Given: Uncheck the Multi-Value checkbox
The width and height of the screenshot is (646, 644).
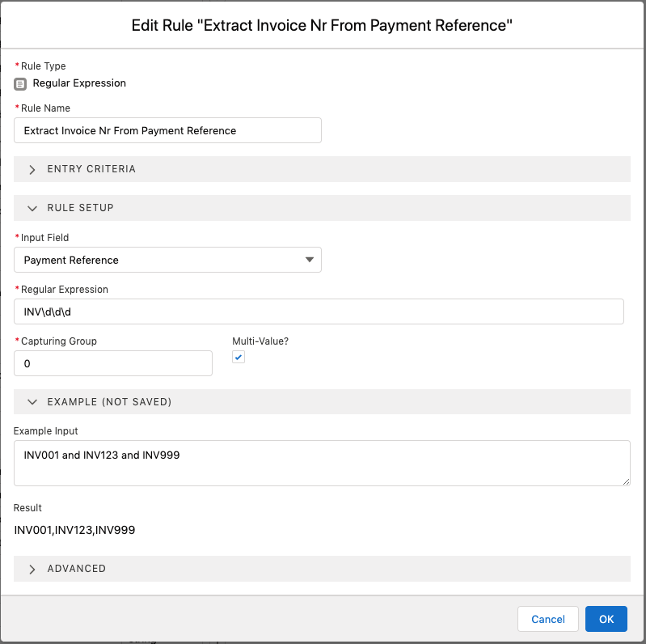Looking at the screenshot, I should click(239, 358).
